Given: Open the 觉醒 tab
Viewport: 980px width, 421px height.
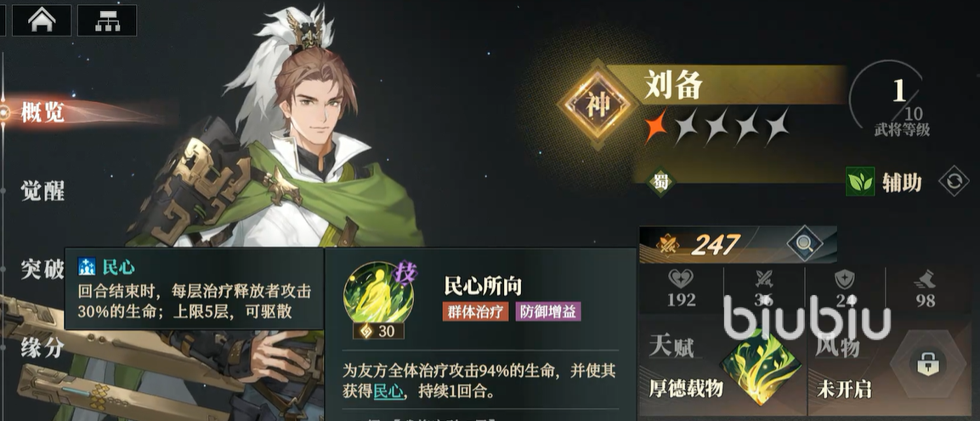Looking at the screenshot, I should [42, 191].
